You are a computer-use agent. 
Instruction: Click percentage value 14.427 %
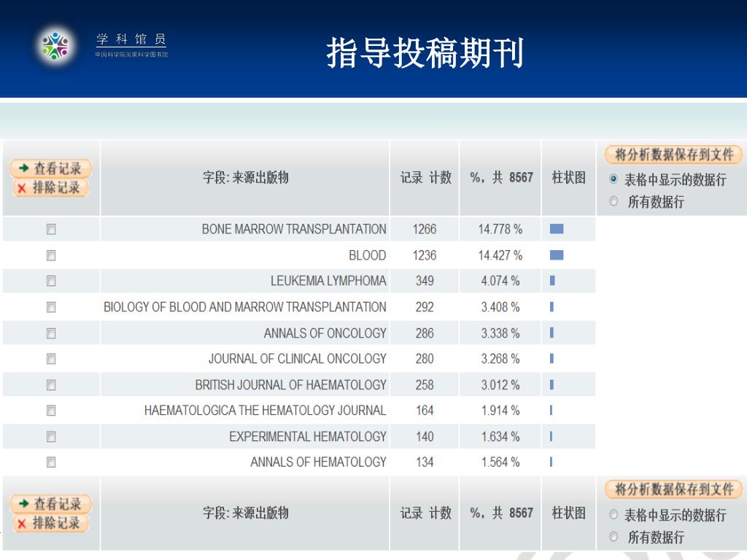coord(500,255)
